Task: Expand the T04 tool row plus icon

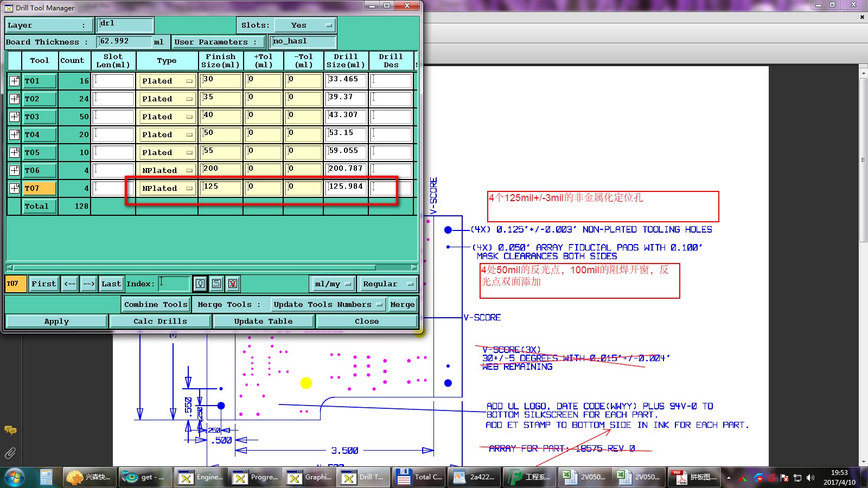Action: [14, 134]
